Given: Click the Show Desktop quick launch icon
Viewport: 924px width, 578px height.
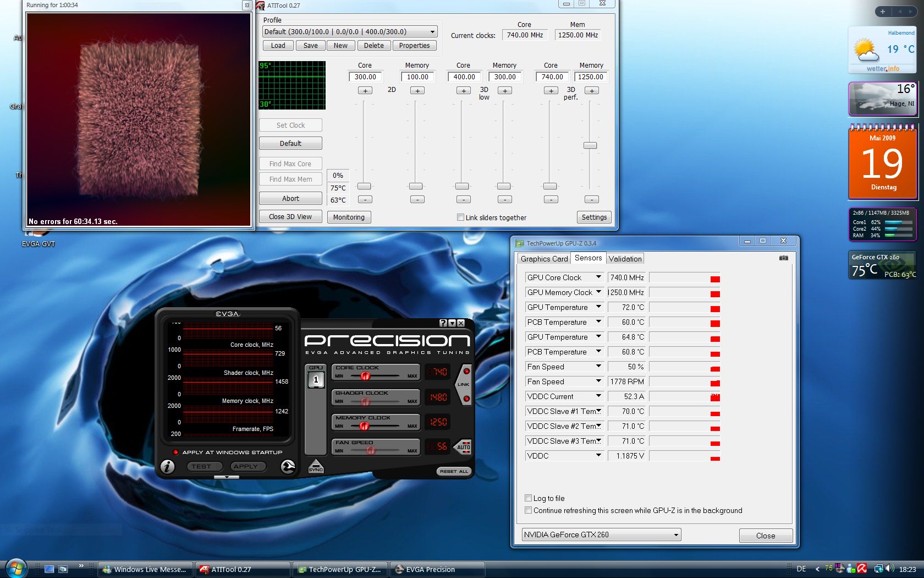Looking at the screenshot, I should point(50,569).
